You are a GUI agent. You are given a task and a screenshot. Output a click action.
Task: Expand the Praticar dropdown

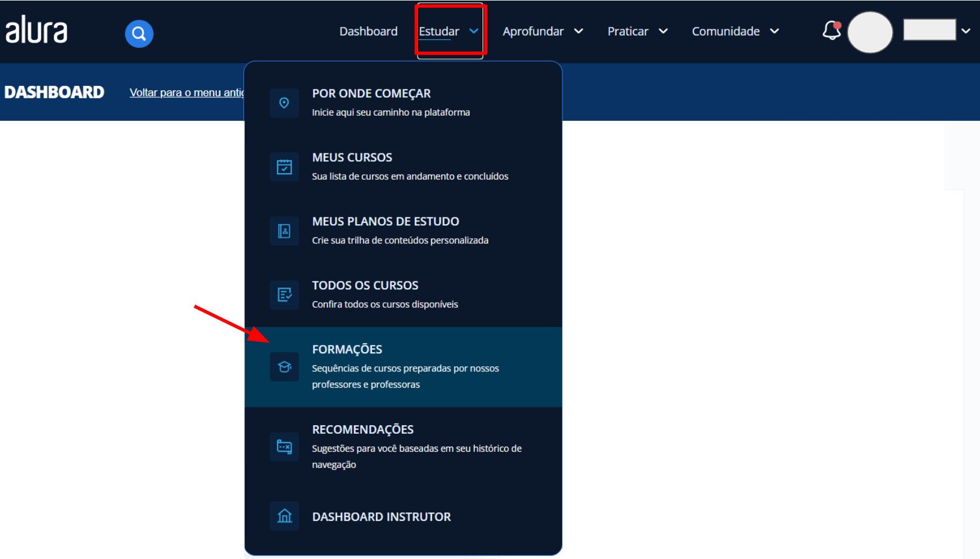coord(637,31)
